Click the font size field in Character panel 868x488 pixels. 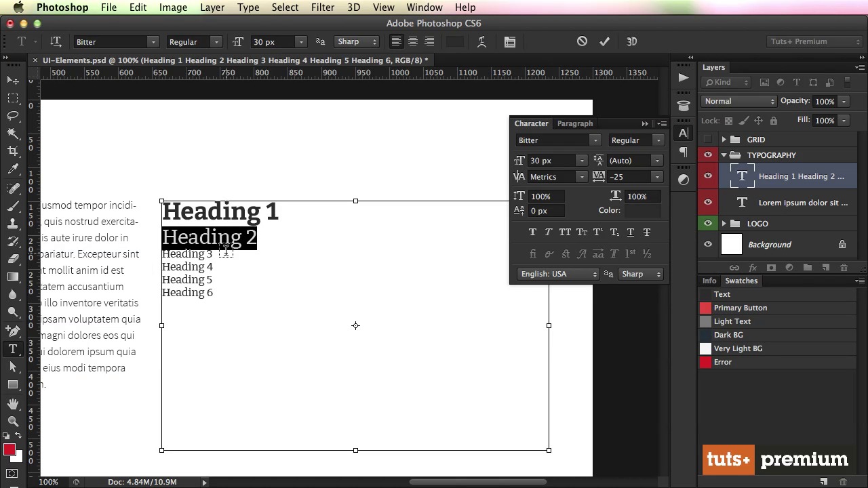[551, 161]
